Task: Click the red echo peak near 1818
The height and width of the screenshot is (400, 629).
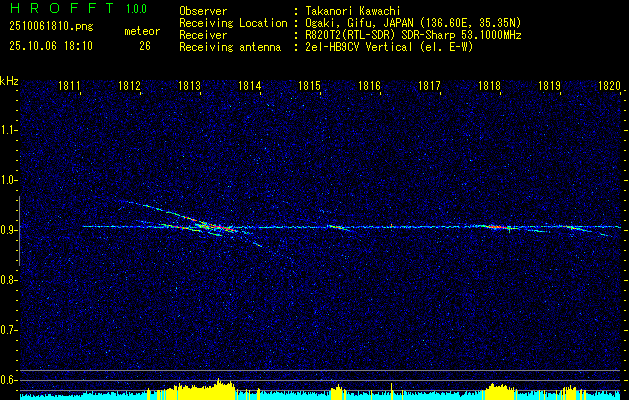Action: point(497,227)
